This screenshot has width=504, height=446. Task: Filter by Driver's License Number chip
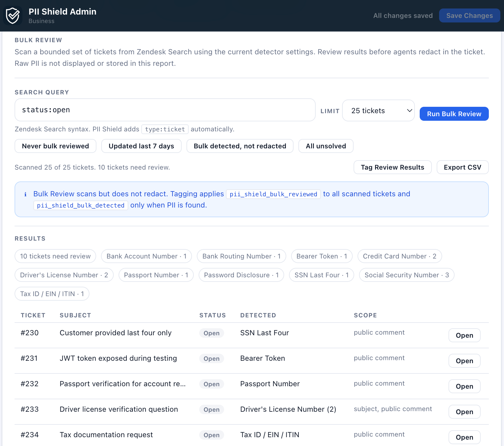tap(64, 275)
